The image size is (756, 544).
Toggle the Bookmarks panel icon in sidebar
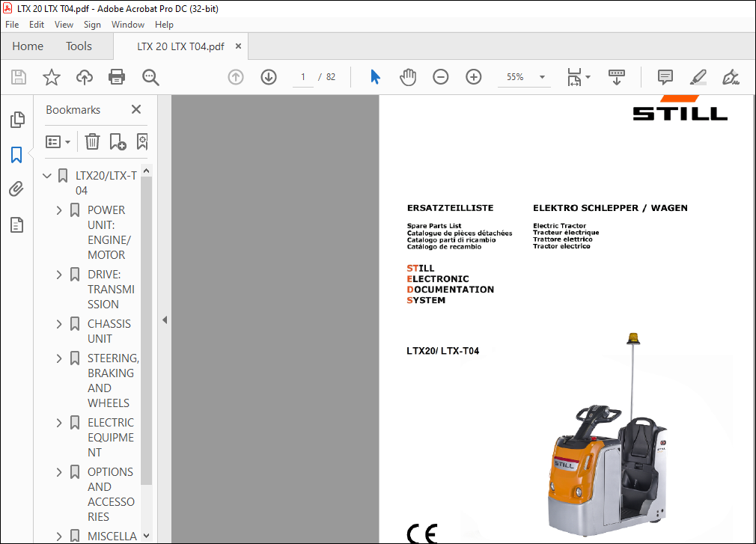point(16,155)
